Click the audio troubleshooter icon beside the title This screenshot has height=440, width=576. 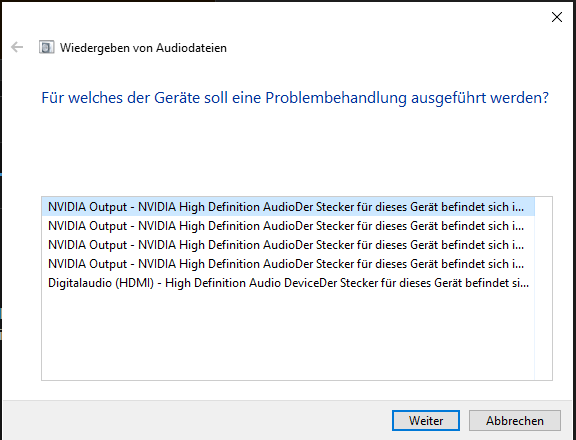[x=47, y=47]
